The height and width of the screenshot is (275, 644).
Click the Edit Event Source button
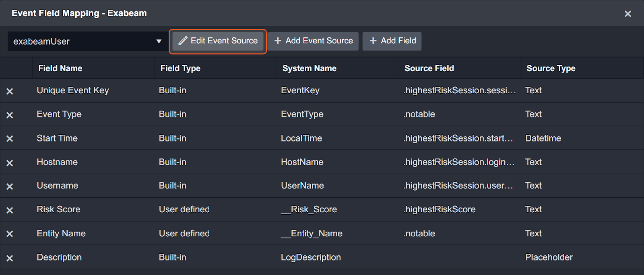point(218,41)
